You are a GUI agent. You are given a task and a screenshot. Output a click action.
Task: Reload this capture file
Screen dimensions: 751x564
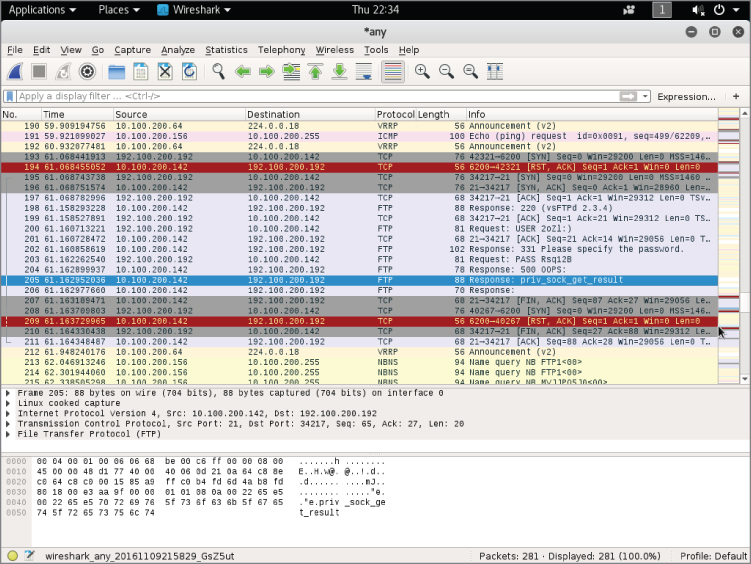tap(189, 72)
